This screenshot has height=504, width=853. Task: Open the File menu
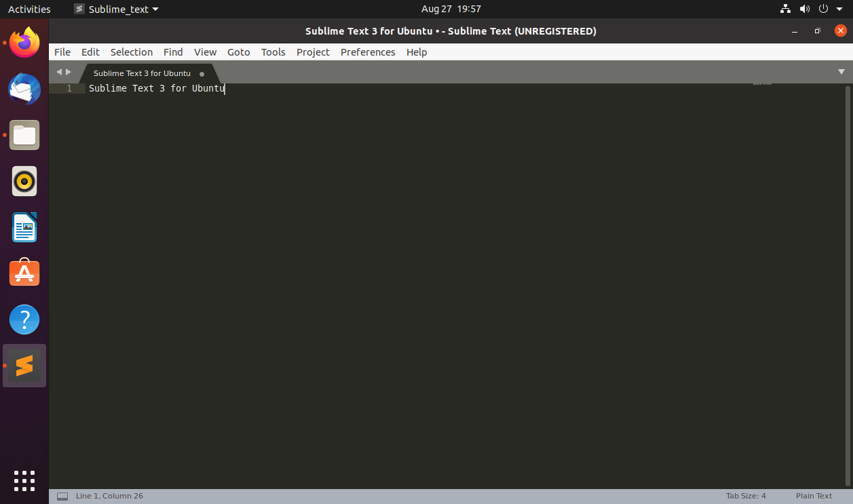(x=62, y=52)
